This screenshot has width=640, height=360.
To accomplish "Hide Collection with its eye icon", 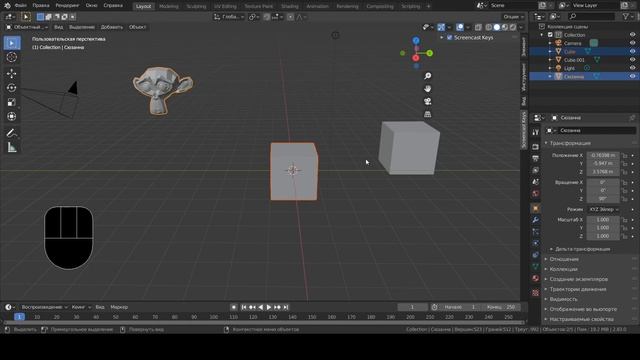I will coord(632,35).
